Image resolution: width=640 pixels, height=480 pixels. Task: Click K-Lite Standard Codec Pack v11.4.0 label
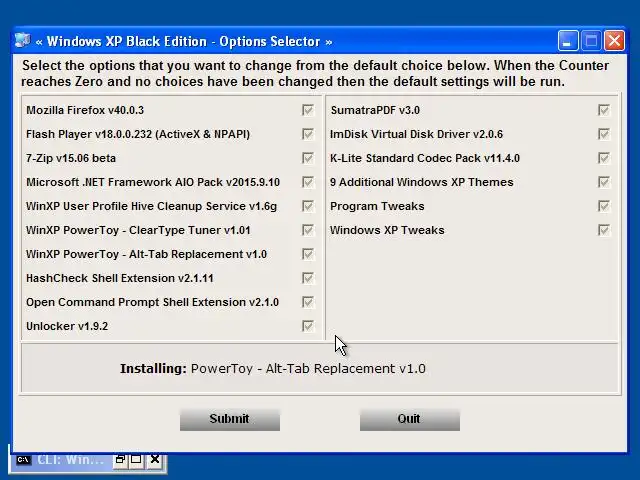[425, 158]
